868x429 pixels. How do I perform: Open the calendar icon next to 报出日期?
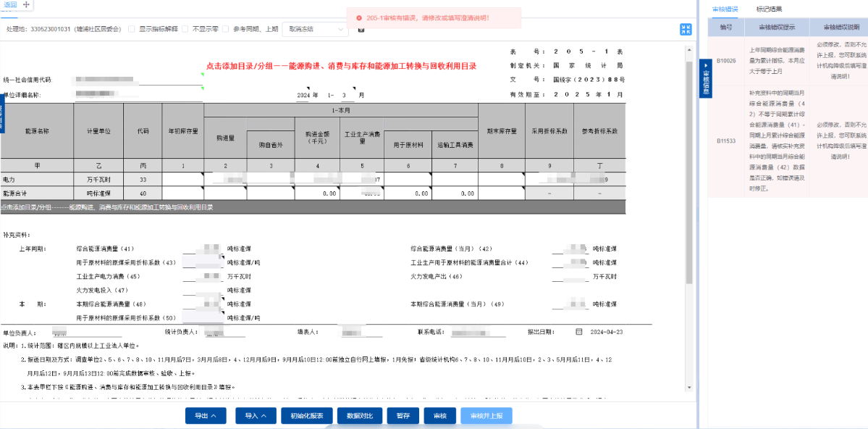(578, 332)
